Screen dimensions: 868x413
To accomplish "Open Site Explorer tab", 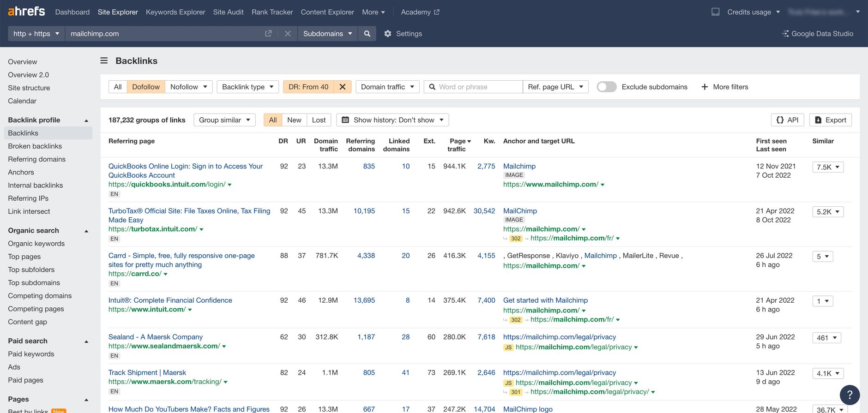I will [118, 12].
